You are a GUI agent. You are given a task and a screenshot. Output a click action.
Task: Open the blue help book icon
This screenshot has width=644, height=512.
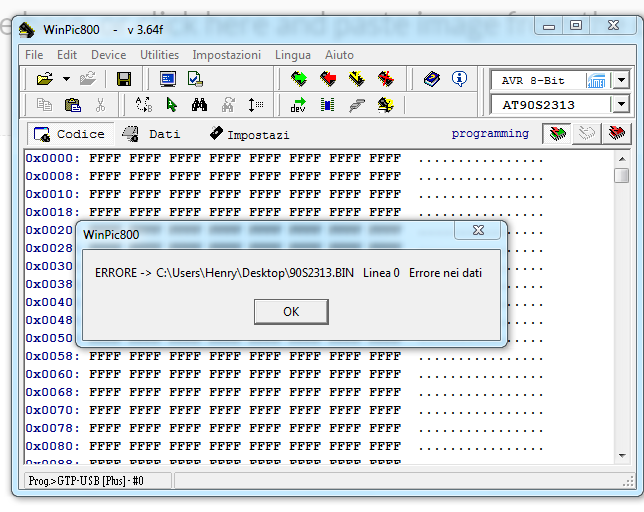point(432,79)
